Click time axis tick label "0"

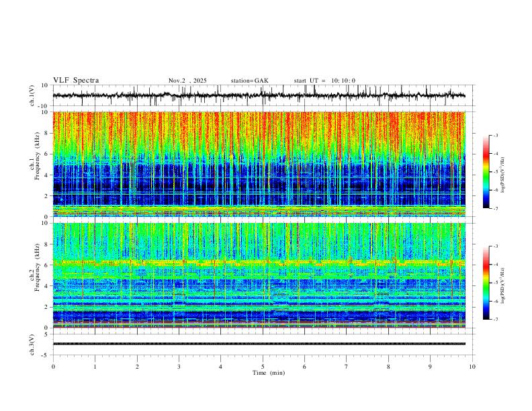[x=53, y=367]
